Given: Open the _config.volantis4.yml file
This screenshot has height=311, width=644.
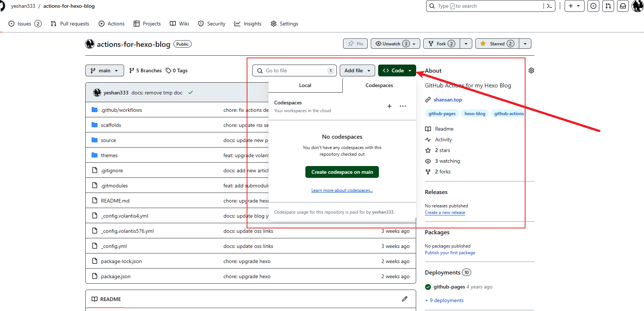Looking at the screenshot, I should click(124, 216).
